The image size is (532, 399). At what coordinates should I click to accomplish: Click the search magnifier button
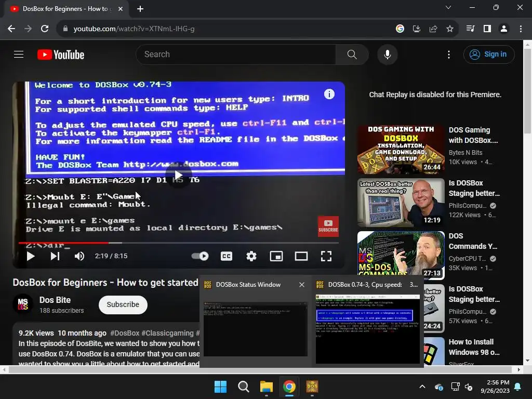coord(352,54)
